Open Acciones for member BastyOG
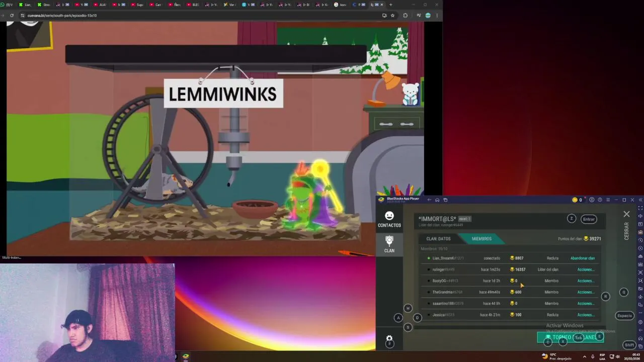Screen dimensions: 644x362 point(586,281)
